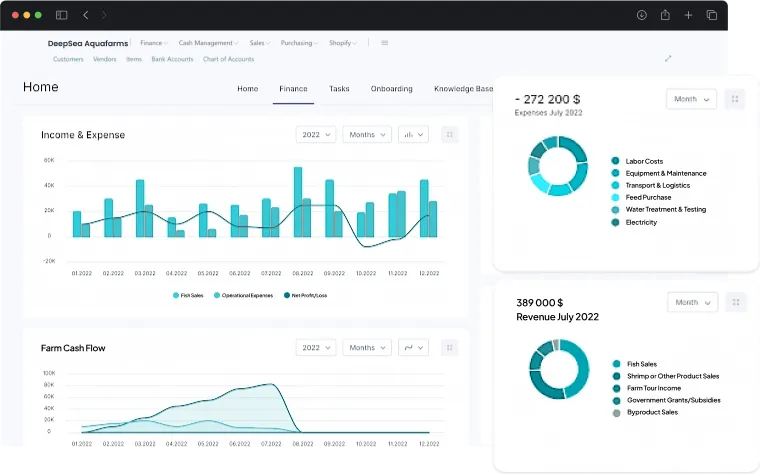The width and height of the screenshot is (760, 474).
Task: Open the Cash Management menu
Action: pyautogui.click(x=208, y=43)
